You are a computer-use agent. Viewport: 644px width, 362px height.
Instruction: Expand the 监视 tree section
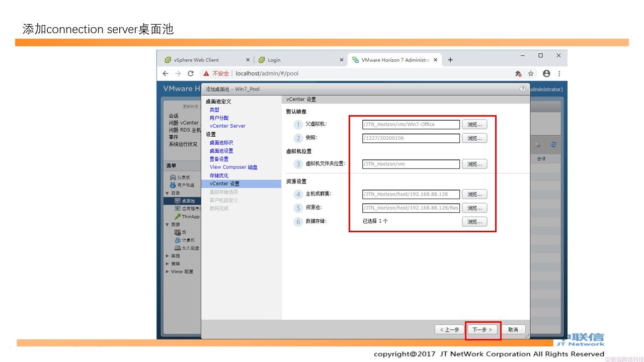168,256
